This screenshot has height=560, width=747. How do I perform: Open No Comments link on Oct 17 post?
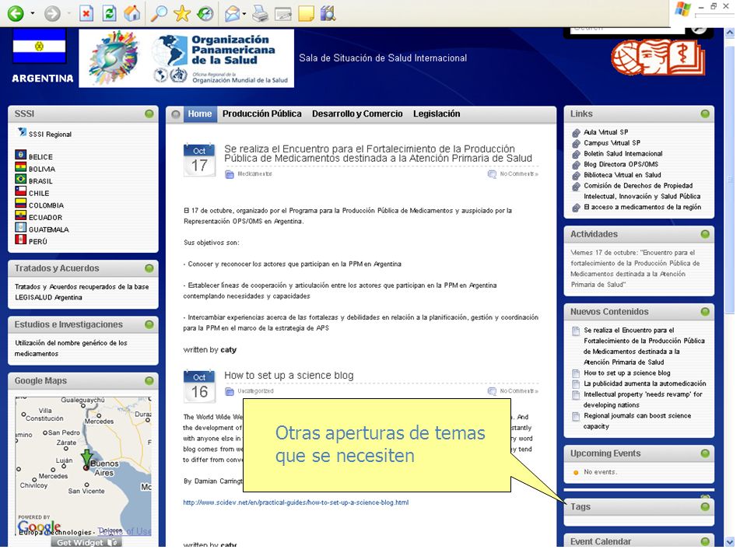coord(519,173)
